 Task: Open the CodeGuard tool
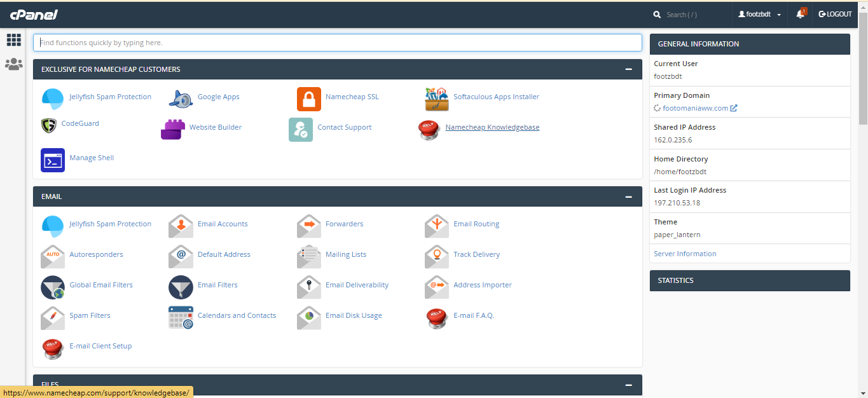(x=80, y=123)
